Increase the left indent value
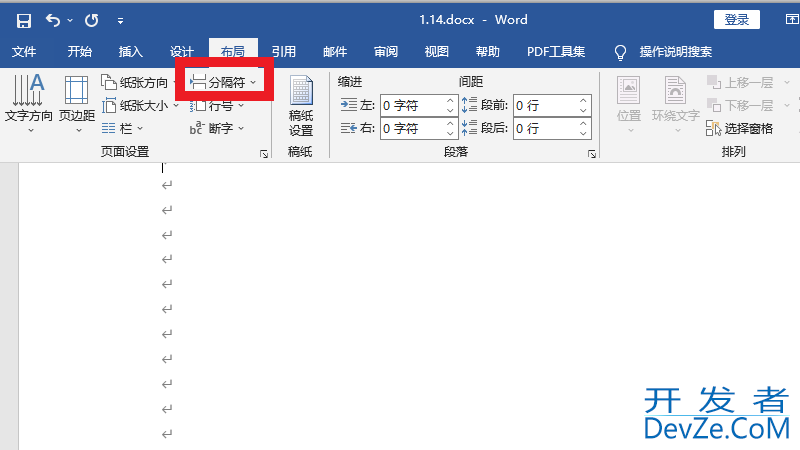The width and height of the screenshot is (800, 450). (x=450, y=101)
